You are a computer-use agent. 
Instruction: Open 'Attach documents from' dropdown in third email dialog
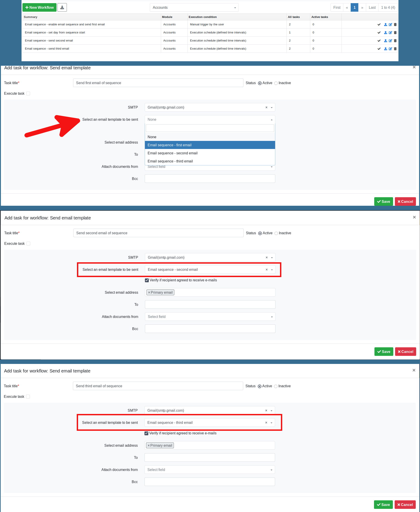point(210,469)
